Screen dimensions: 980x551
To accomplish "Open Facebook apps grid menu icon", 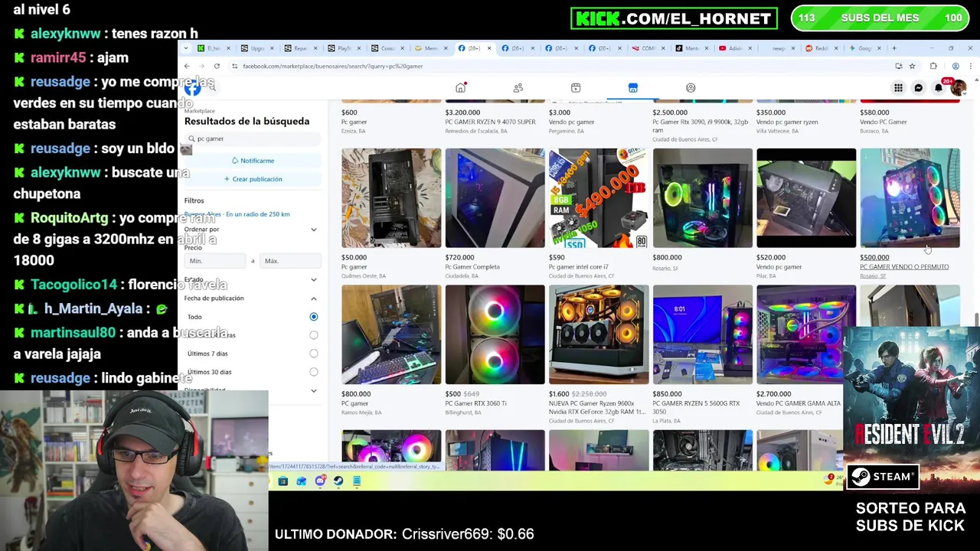I will [x=898, y=88].
